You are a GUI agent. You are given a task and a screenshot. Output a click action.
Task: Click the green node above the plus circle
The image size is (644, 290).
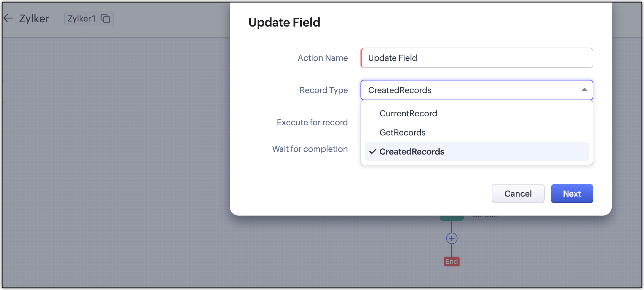pyautogui.click(x=452, y=218)
